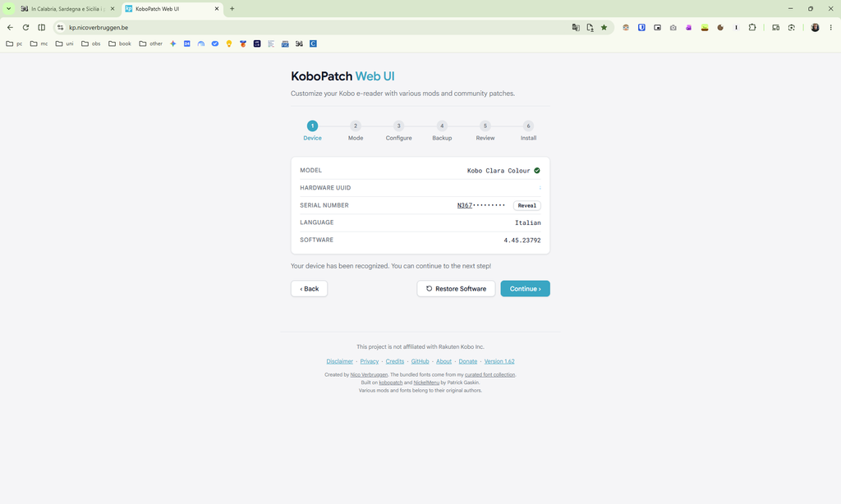841x504 pixels.
Task: Reveal the hidden serial number
Action: pyautogui.click(x=526, y=205)
